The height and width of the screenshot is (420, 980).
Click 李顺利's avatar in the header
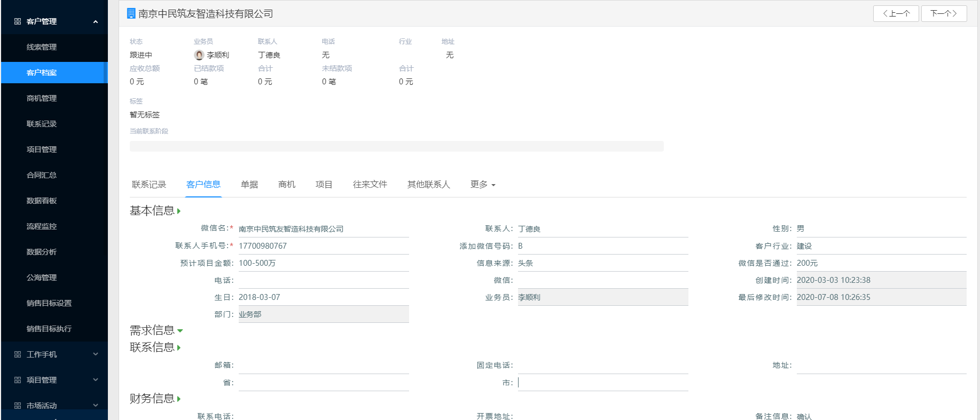point(199,55)
